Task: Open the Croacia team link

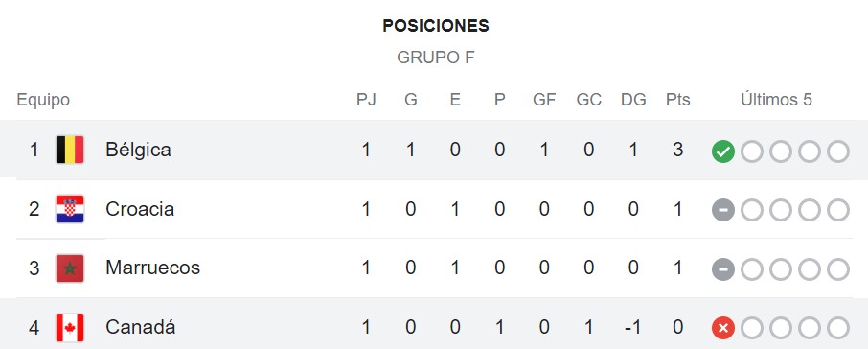Action: click(x=140, y=209)
